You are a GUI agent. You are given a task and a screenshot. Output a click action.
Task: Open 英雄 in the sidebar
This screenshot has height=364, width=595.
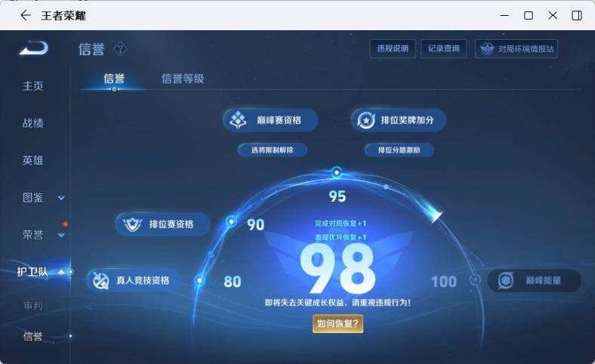(x=33, y=160)
